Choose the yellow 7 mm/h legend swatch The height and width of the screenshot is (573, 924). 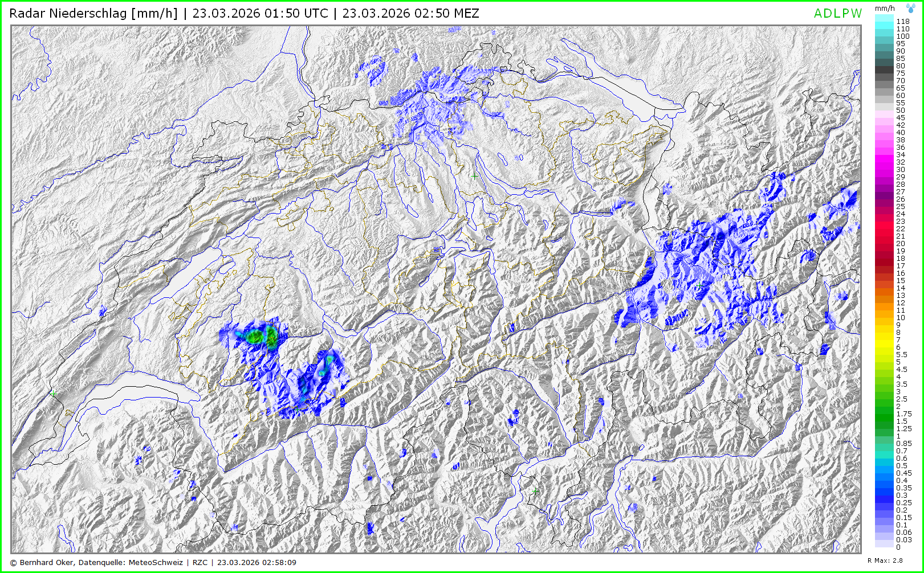pos(884,339)
